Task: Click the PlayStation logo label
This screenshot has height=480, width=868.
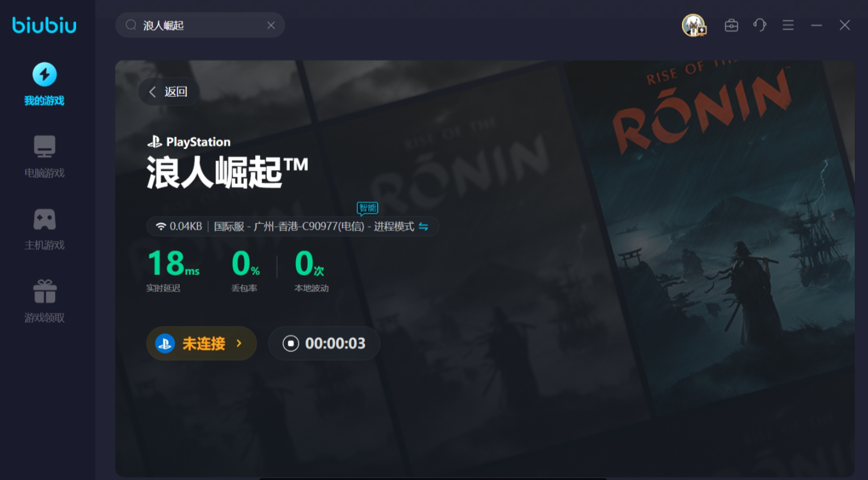Action: [x=189, y=142]
